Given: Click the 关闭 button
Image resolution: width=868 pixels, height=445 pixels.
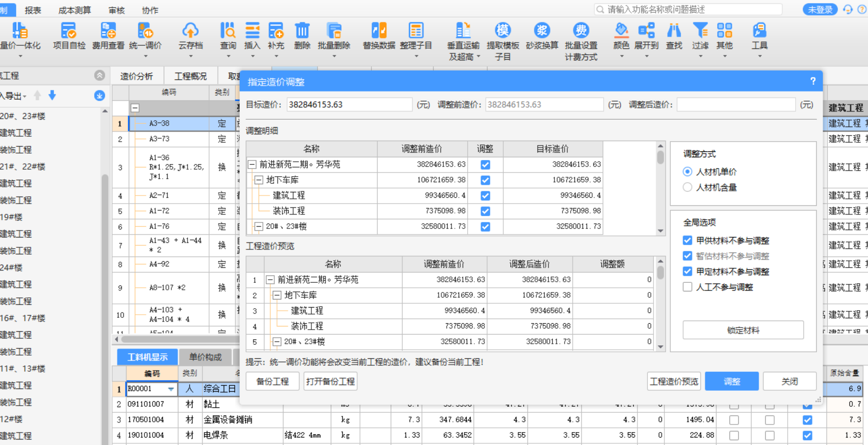Looking at the screenshot, I should [x=790, y=381].
